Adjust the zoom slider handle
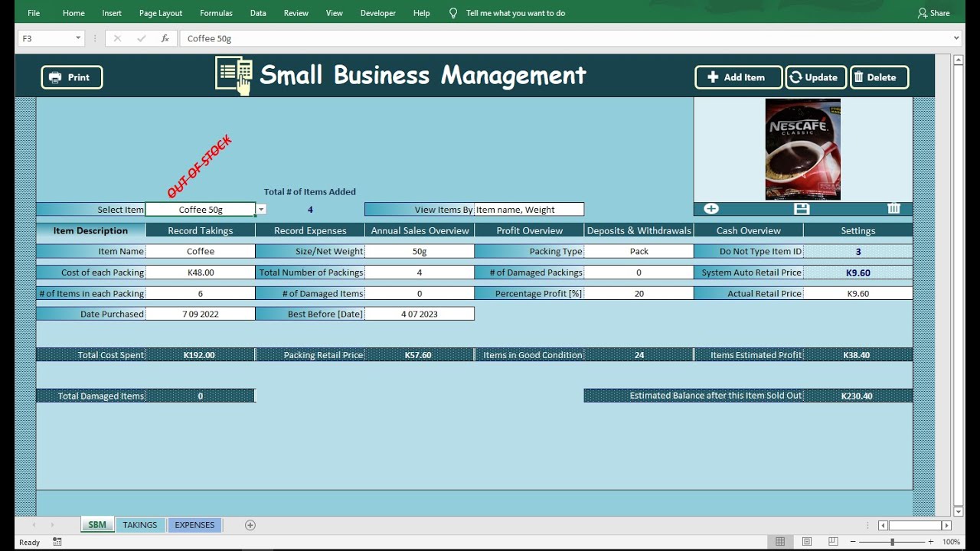 pos(892,542)
